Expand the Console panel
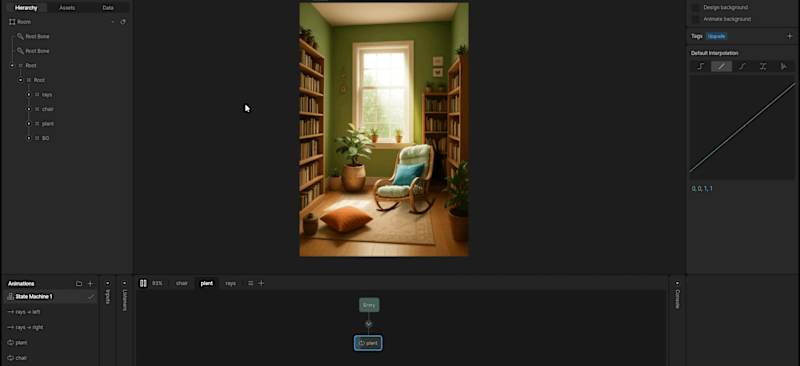 [x=678, y=284]
